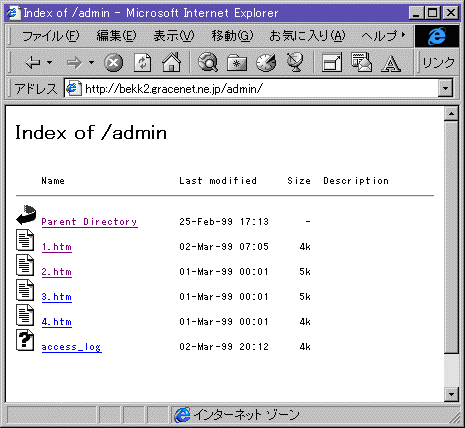The width and height of the screenshot is (465, 428).
Task: Open the address bar dropdown arrow
Action: click(445, 89)
